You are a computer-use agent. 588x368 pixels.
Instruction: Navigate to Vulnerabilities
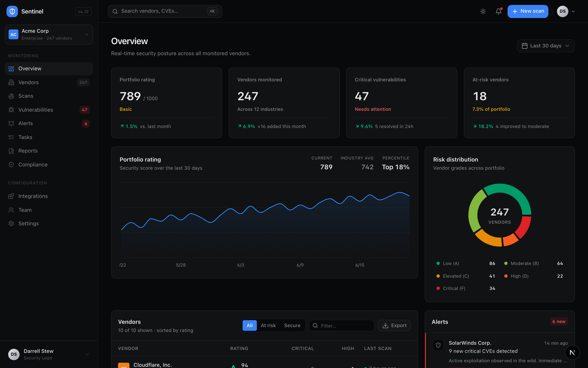(49, 110)
